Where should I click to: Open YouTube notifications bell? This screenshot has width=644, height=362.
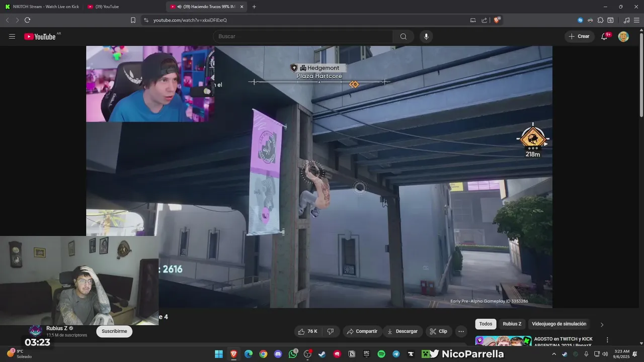pyautogui.click(x=604, y=36)
